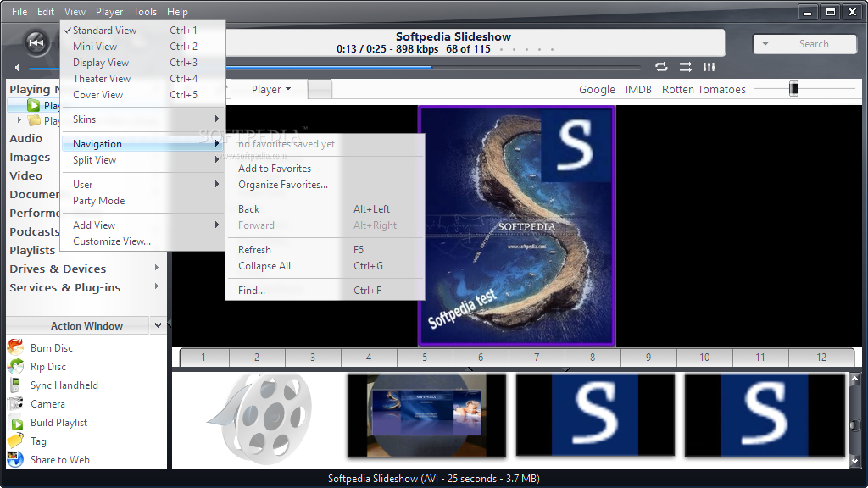The height and width of the screenshot is (488, 868).
Task: Click blank button beside Player dropdown
Action: pyautogui.click(x=320, y=89)
